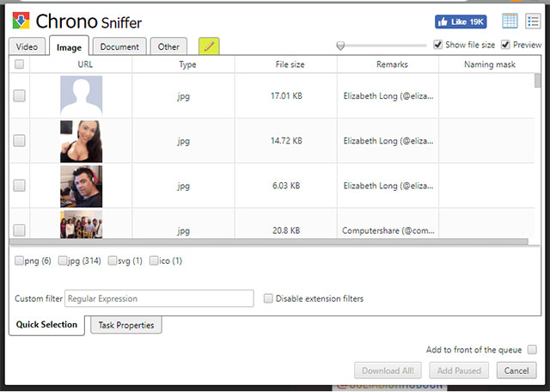Adjust the preview size slider handle
This screenshot has width=550, height=392.
point(340,46)
